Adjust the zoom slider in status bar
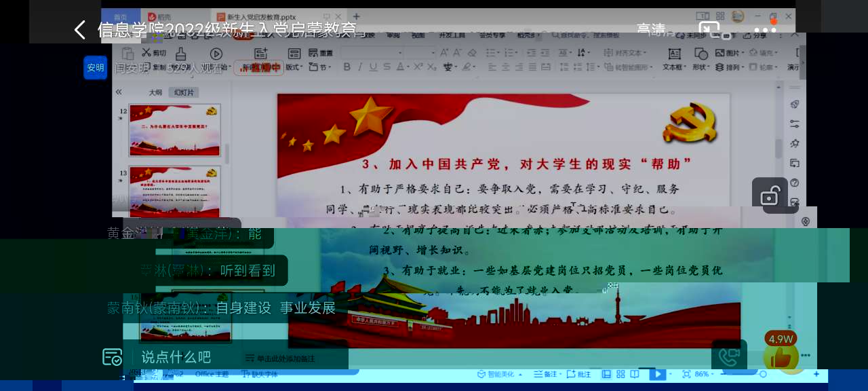This screenshot has height=391, width=868. (x=763, y=374)
